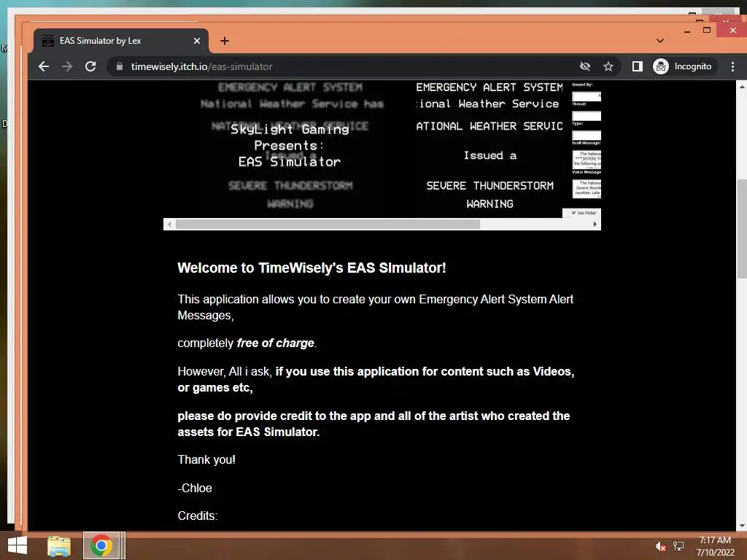Screen dimensions: 747x560
Task: Click the 'Credits:' text
Action: pyautogui.click(x=197, y=516)
